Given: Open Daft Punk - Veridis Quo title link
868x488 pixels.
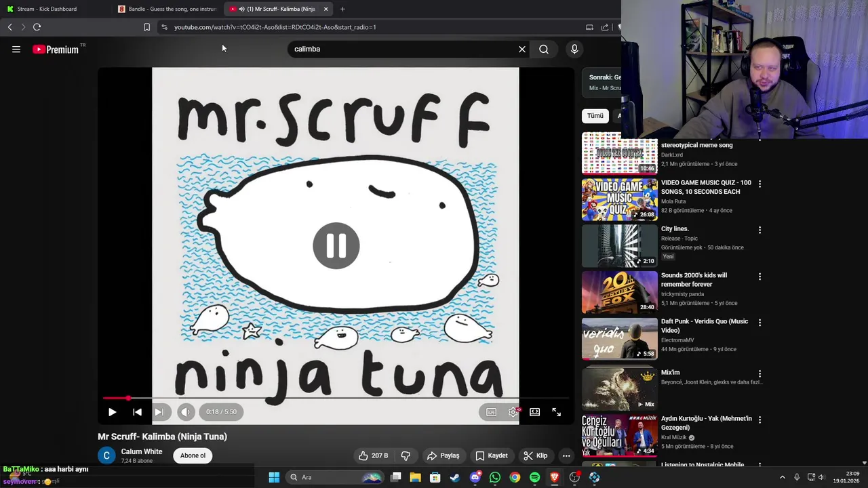Looking at the screenshot, I should point(705,325).
